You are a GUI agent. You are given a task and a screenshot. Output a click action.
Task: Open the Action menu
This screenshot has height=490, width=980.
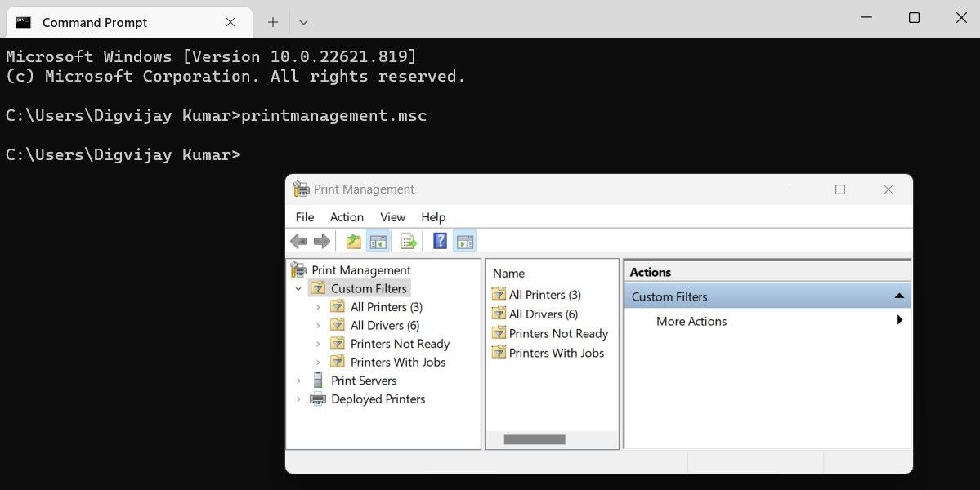tap(347, 217)
